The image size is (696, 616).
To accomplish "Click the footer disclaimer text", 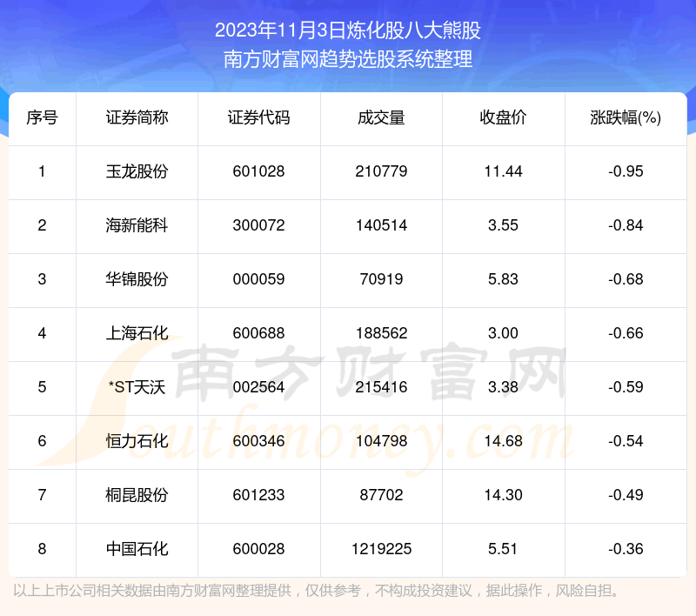I will point(316,591).
